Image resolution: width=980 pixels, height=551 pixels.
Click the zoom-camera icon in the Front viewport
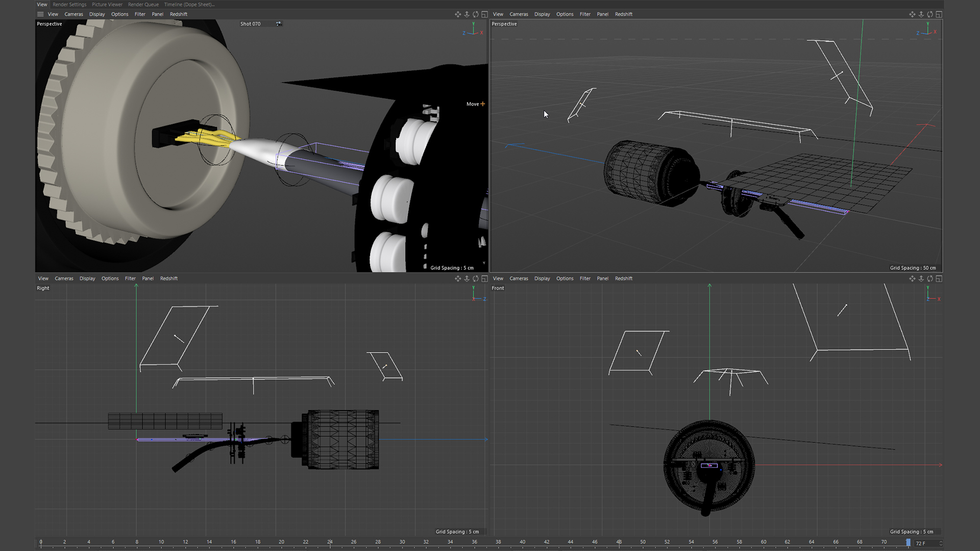(921, 279)
